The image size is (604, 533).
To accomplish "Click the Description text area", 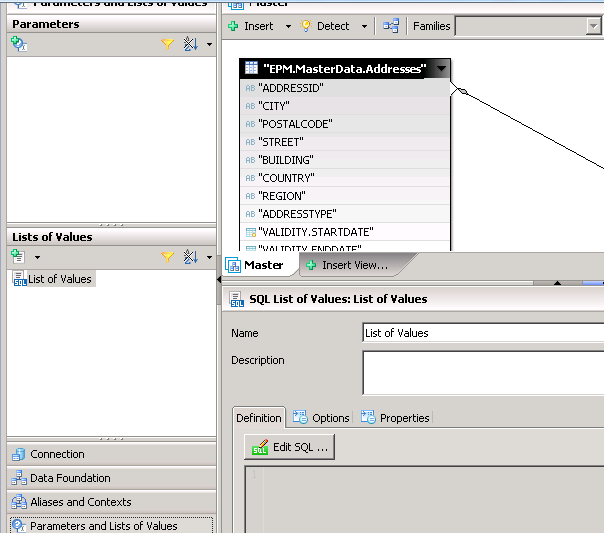I will (x=483, y=373).
